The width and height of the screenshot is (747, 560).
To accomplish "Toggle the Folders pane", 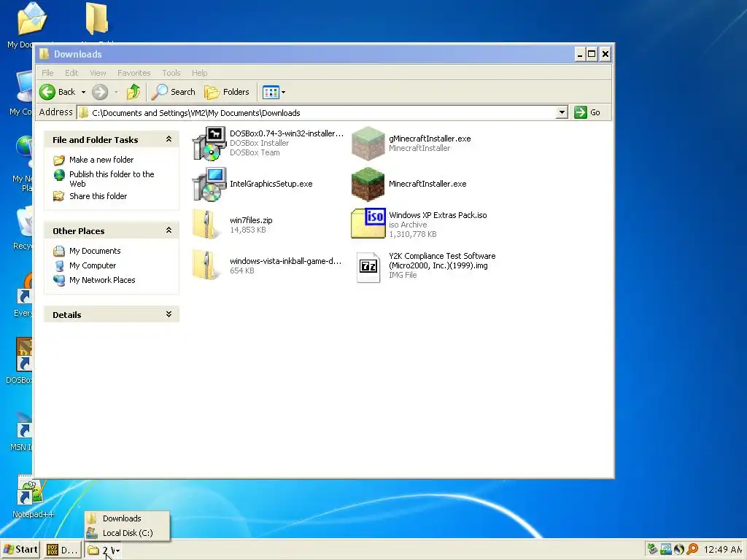I will pyautogui.click(x=227, y=92).
